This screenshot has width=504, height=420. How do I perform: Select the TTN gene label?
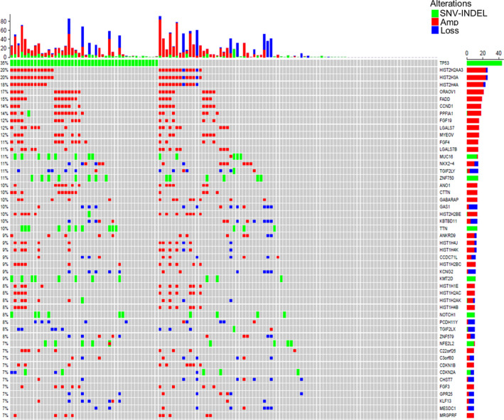click(x=444, y=229)
